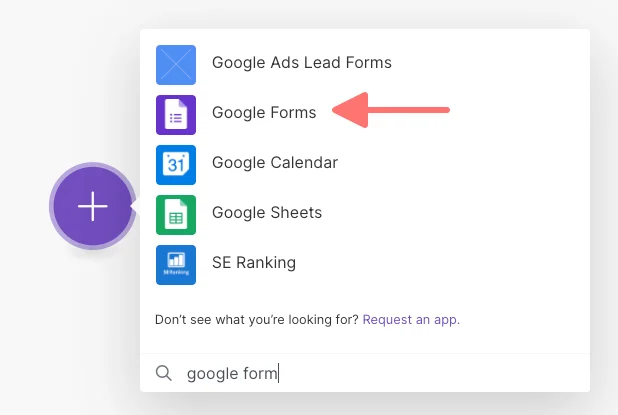
Task: Click the purple plus add-module button
Action: pyautogui.click(x=93, y=206)
